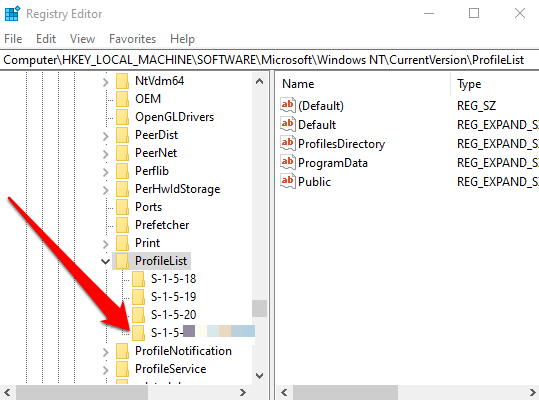Expand the ProfileNotification key
Image resolution: width=539 pixels, height=400 pixels.
[106, 352]
